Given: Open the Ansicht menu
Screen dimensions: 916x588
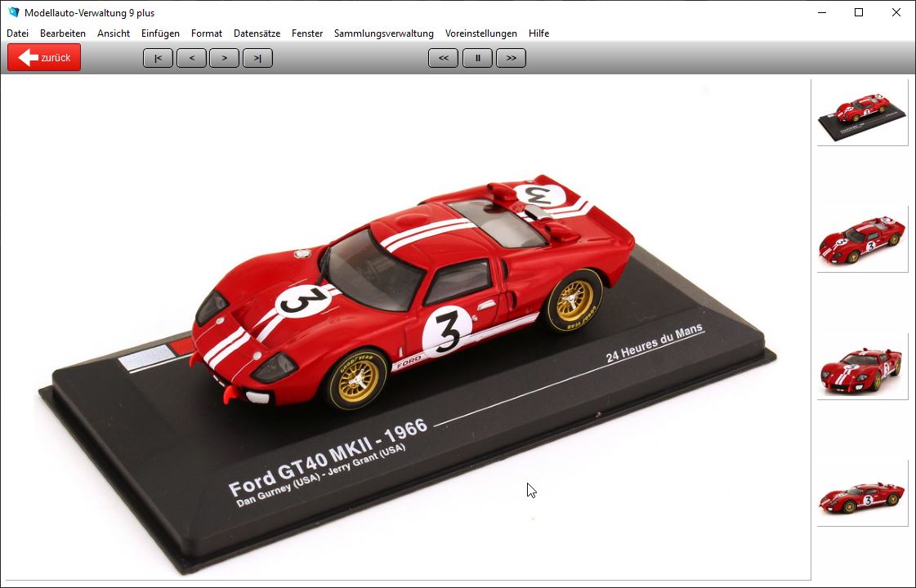Looking at the screenshot, I should [114, 33].
